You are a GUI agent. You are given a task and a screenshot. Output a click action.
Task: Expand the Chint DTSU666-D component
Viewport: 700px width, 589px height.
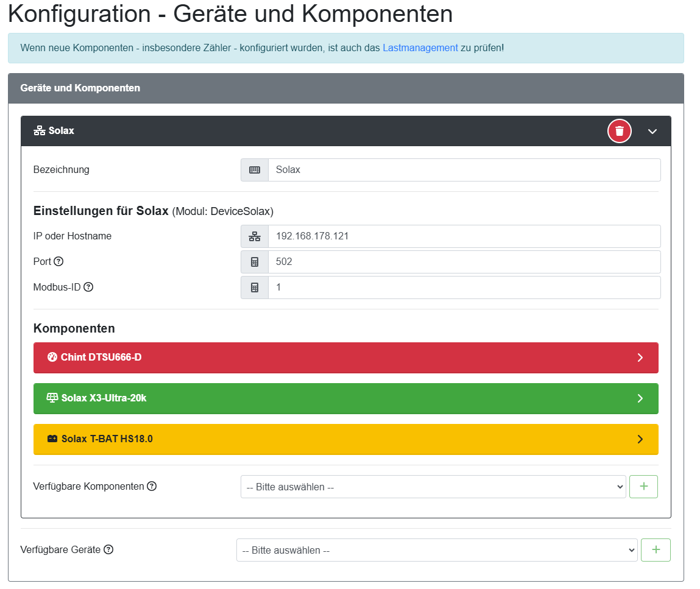[640, 358]
